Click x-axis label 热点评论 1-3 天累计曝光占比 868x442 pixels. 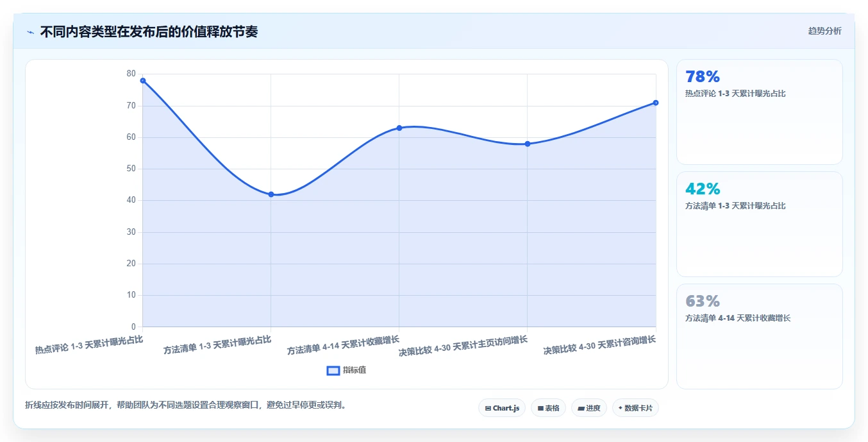coord(89,344)
